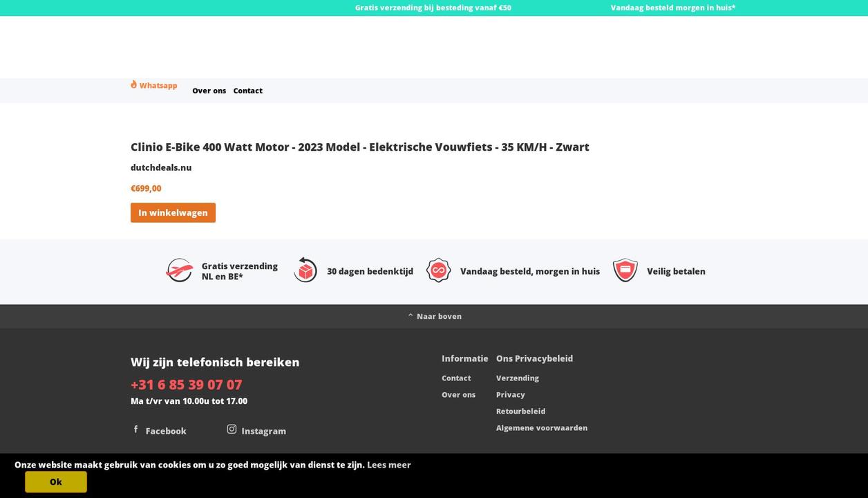Click the airplane free shipping icon
Screen dimensions: 868x498
(180, 270)
